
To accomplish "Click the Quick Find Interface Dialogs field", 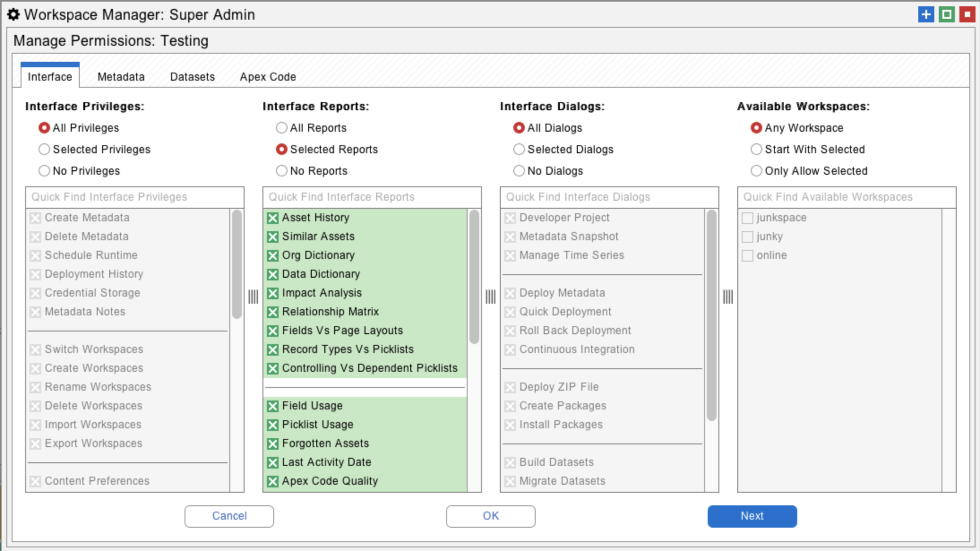I will pos(610,197).
